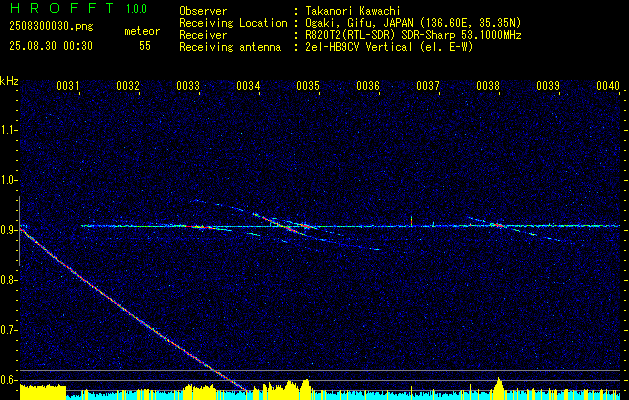Click the 0.8 kHz axis label

tap(8, 280)
